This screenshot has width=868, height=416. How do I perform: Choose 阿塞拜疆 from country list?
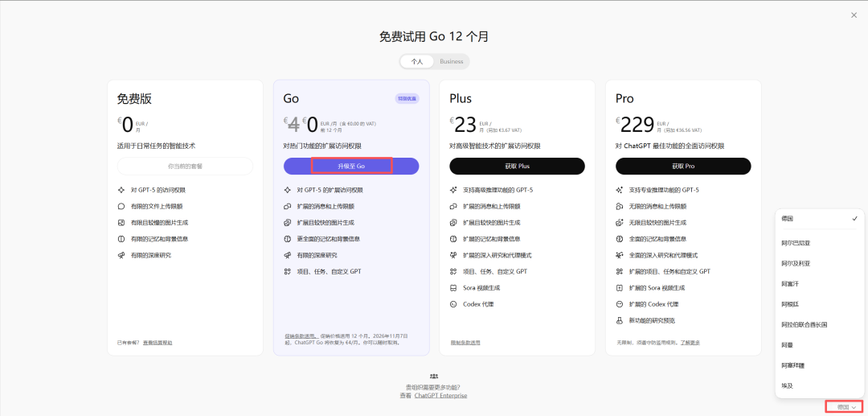point(819,365)
